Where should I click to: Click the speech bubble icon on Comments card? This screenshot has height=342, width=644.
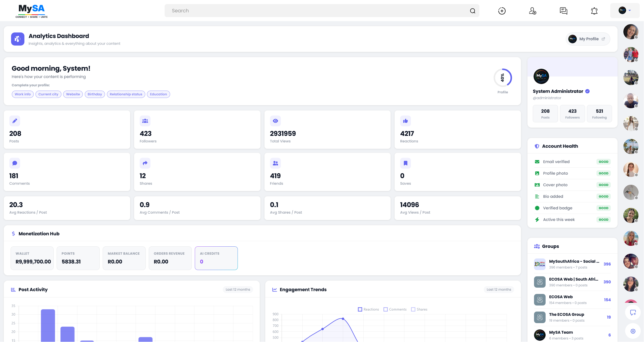15,163
